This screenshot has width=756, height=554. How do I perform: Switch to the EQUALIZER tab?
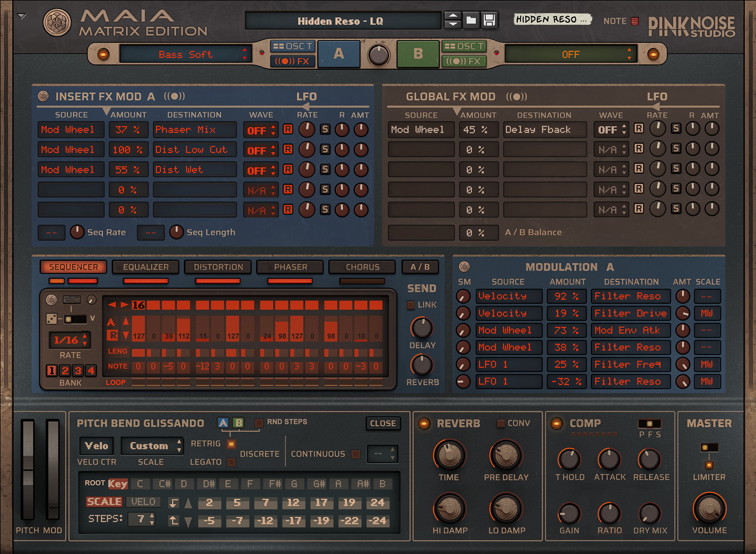point(146,267)
